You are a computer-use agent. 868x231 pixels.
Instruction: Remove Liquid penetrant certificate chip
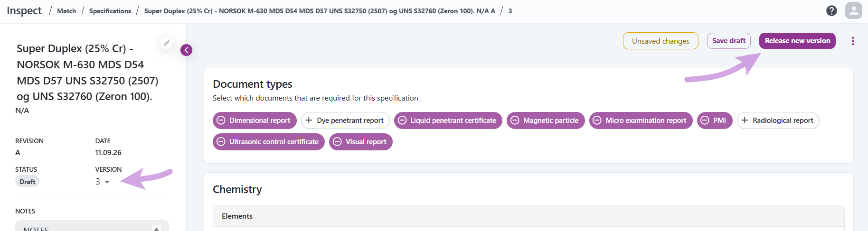(448, 120)
